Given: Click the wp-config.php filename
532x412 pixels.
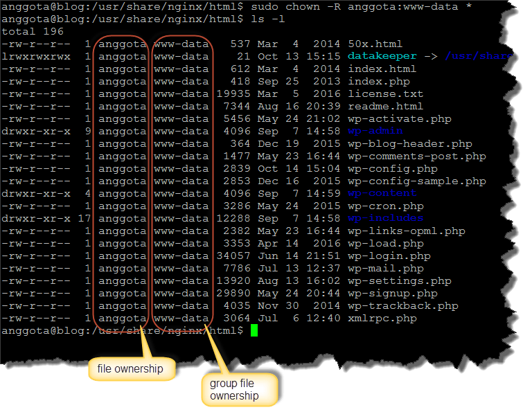Looking at the screenshot, I should tap(392, 168).
